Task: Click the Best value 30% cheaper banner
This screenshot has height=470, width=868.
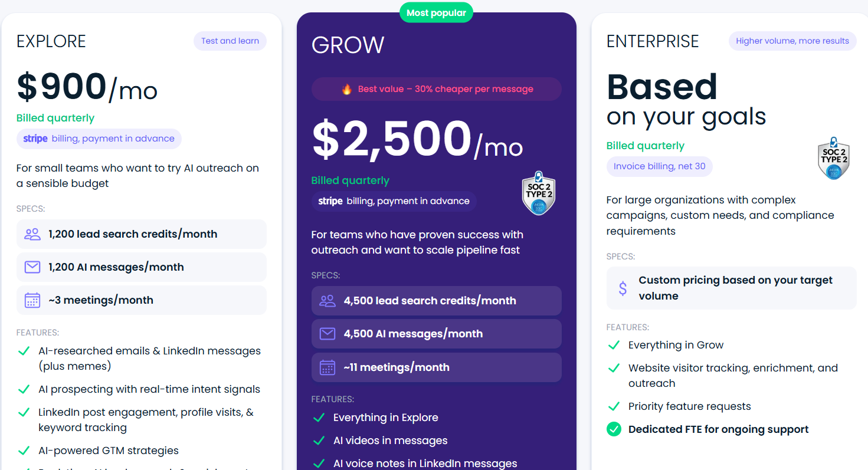Action: pos(436,88)
